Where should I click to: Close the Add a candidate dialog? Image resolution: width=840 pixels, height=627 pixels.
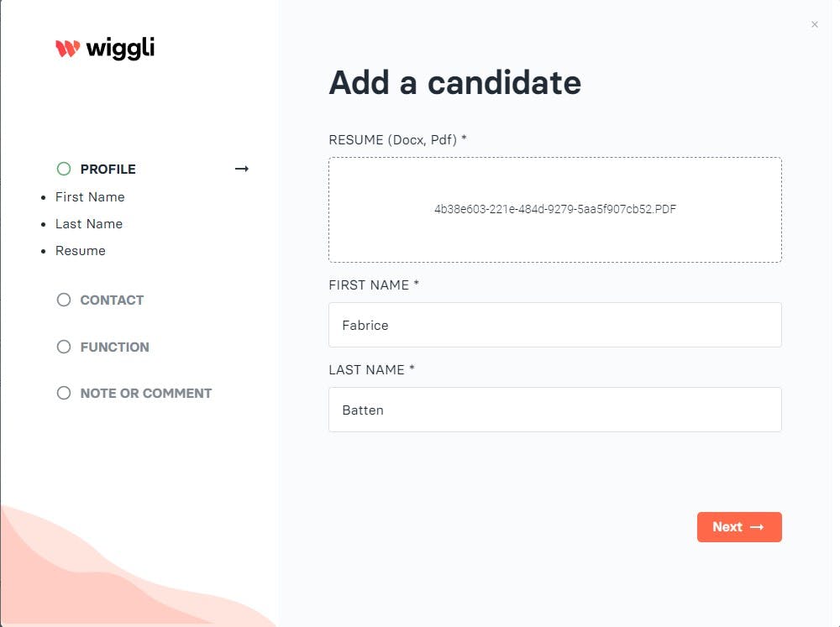(x=814, y=25)
